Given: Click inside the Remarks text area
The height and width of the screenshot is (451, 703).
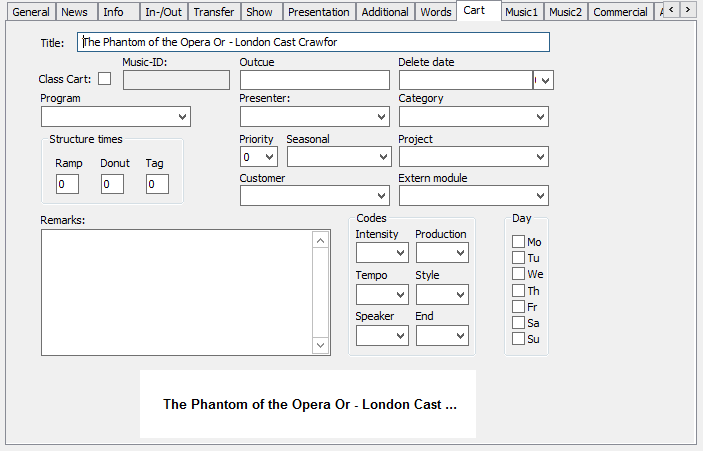Looking at the screenshot, I should point(175,292).
